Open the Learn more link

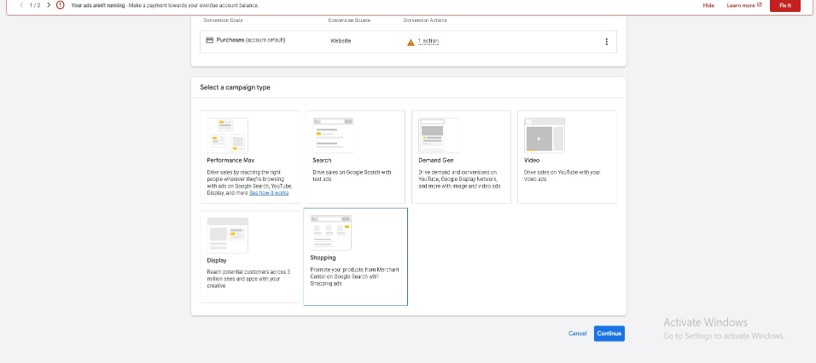[x=744, y=5]
